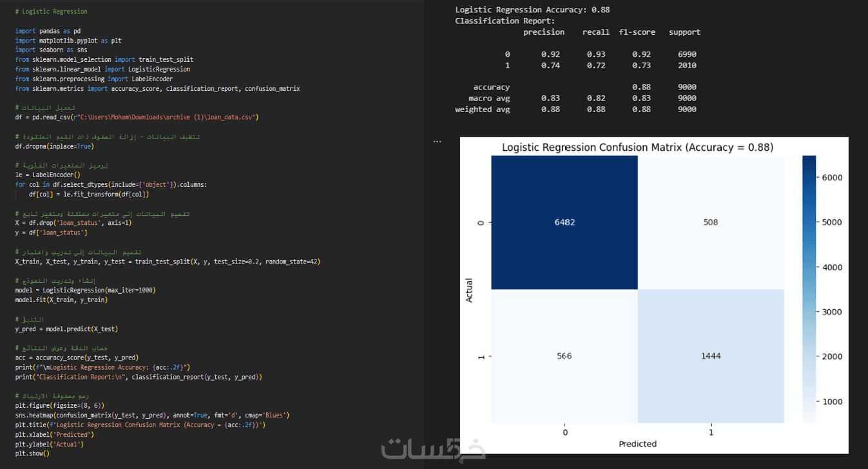This screenshot has height=469, width=868.
Task: Place cursor on 'import pandas as pd' line
Action: pyautogui.click(x=48, y=31)
